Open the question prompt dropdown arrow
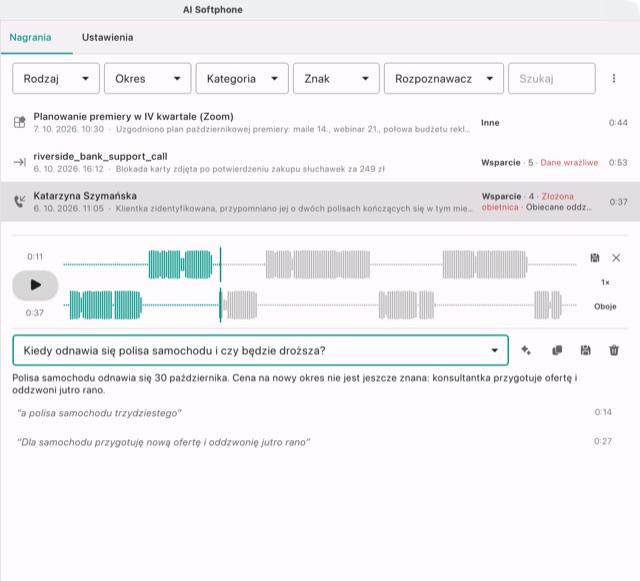 [x=494, y=350]
